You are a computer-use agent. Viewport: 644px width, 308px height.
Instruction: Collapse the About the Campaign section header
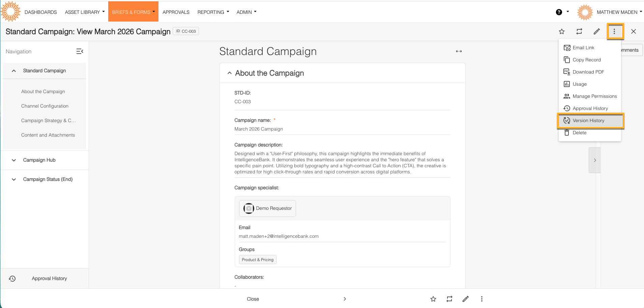coord(230,73)
